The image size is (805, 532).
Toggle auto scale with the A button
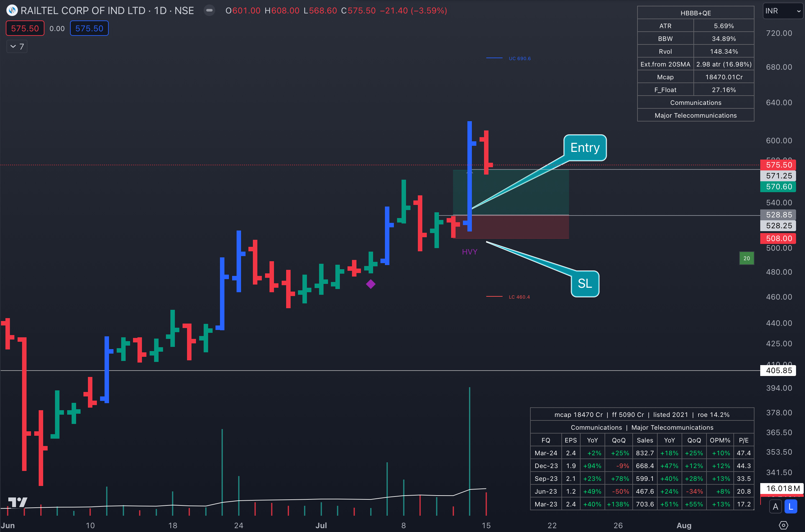775,506
